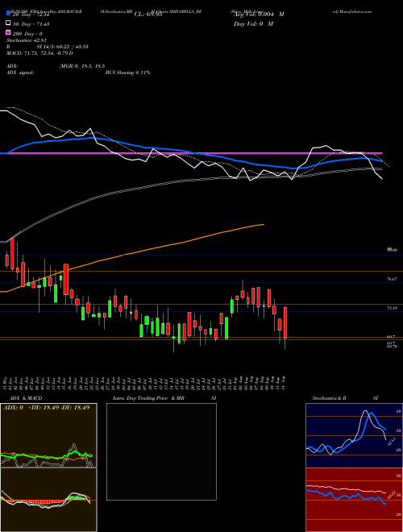The height and width of the screenshot is (532, 403).
Task: Click the ADX indicator chart panel
Action: pos(48,435)
